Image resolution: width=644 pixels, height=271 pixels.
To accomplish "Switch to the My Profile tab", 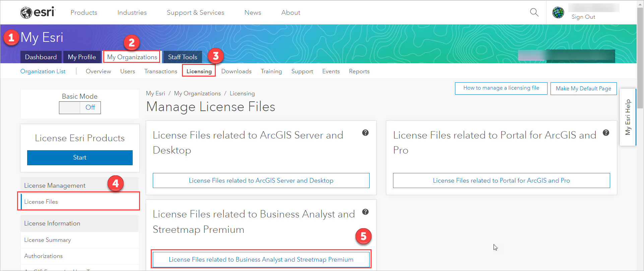I will 82,57.
